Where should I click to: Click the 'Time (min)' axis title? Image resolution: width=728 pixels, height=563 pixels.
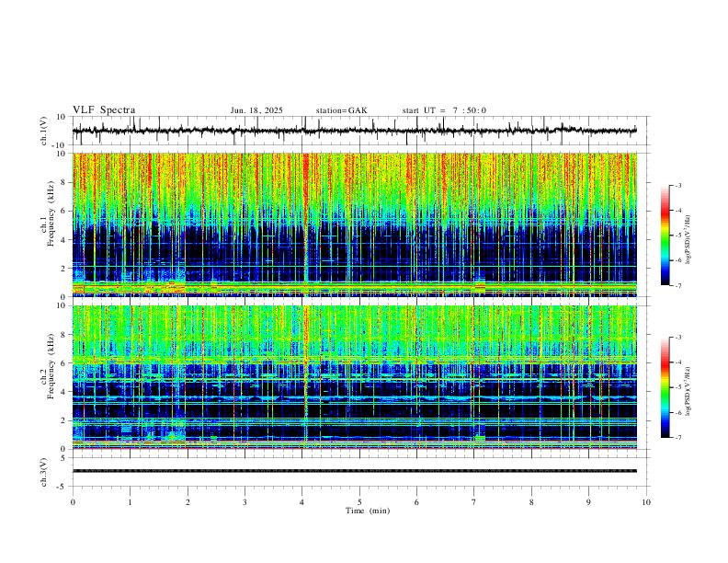pyautogui.click(x=368, y=511)
